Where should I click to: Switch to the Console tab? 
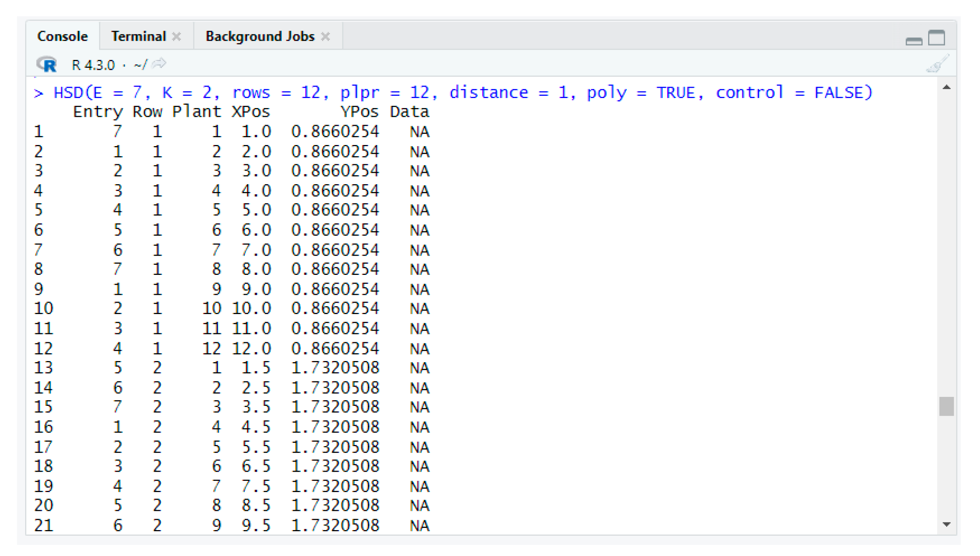point(62,36)
